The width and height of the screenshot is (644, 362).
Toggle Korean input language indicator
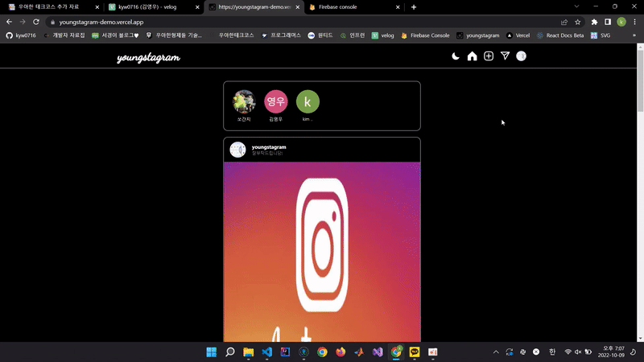[x=552, y=352]
